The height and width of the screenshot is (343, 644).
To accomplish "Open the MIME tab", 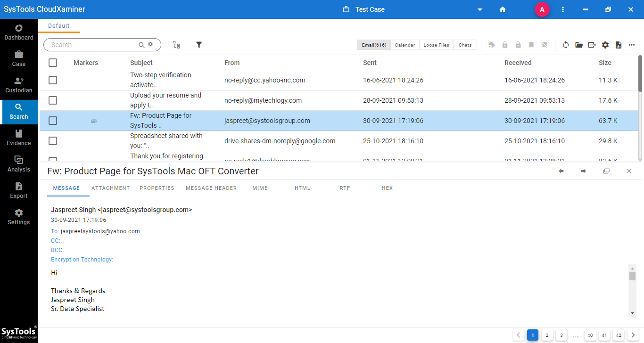I will (260, 188).
